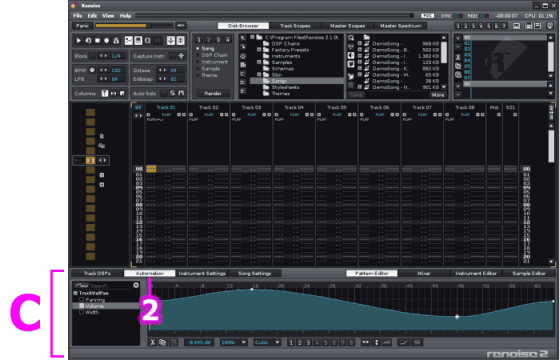Toggle the Capture Instr. checkbox
This screenshot has width=560, height=360.
tap(172, 56)
